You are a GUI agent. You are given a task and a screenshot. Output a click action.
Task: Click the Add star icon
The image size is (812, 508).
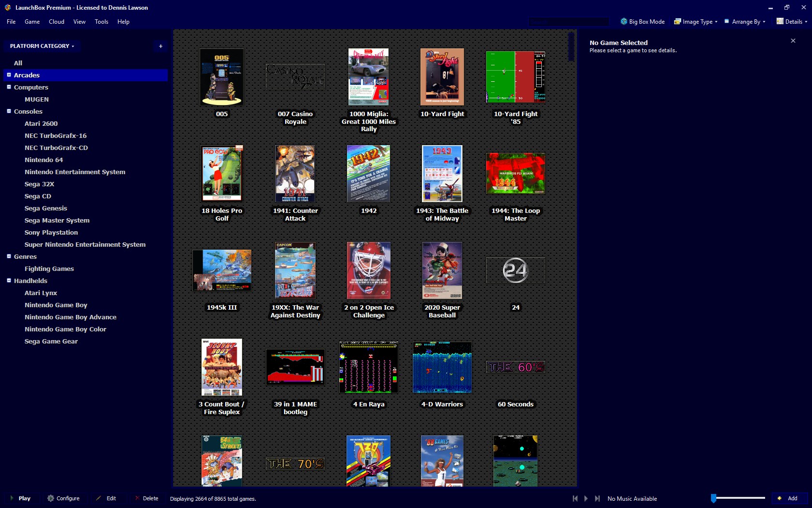(x=779, y=498)
